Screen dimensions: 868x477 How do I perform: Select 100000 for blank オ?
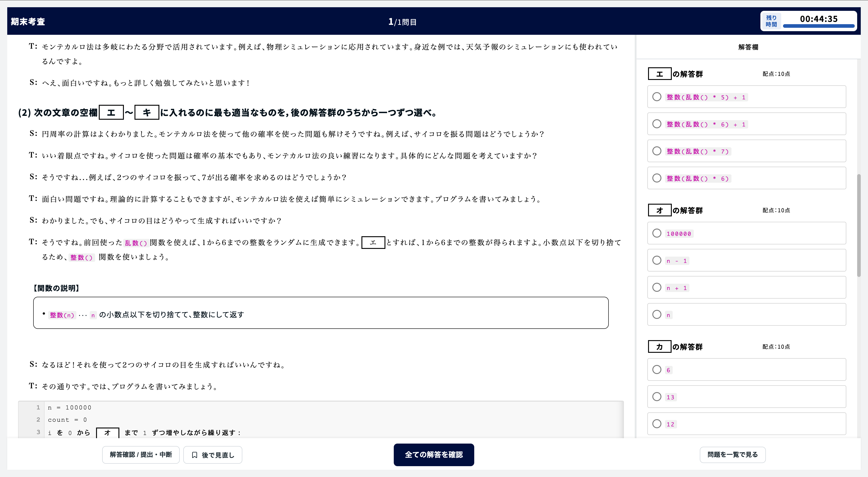[657, 233]
